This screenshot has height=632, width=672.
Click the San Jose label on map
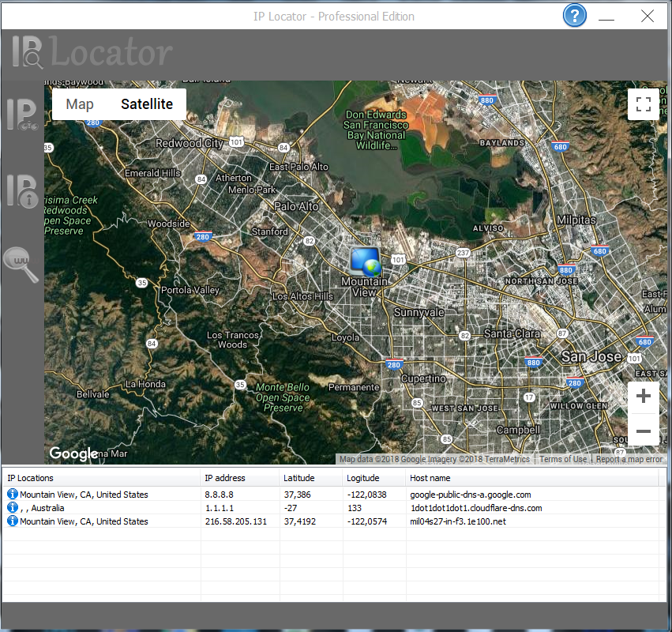(x=591, y=356)
